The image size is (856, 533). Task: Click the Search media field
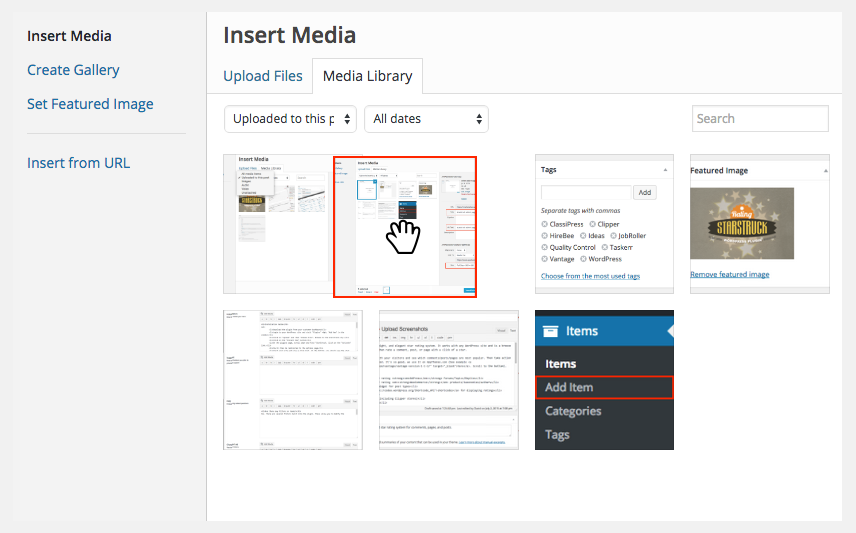click(760, 119)
